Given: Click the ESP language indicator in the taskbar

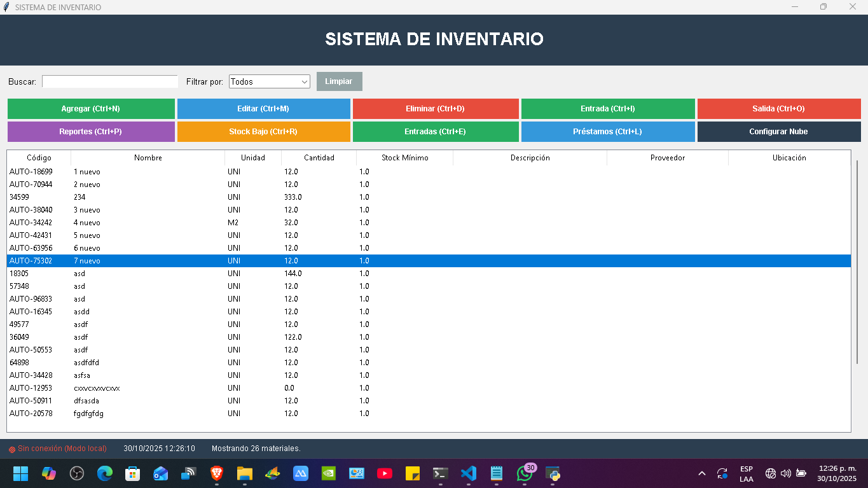Looking at the screenshot, I should 746,473.
